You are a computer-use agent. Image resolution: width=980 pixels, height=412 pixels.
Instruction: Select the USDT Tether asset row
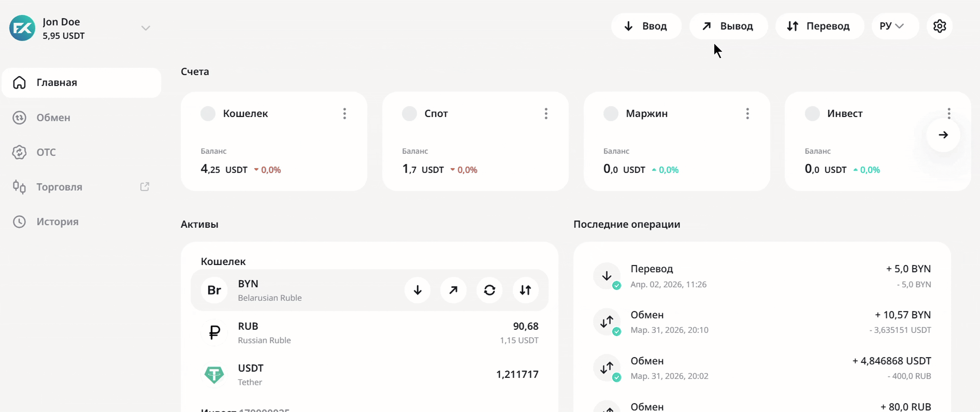coord(369,374)
